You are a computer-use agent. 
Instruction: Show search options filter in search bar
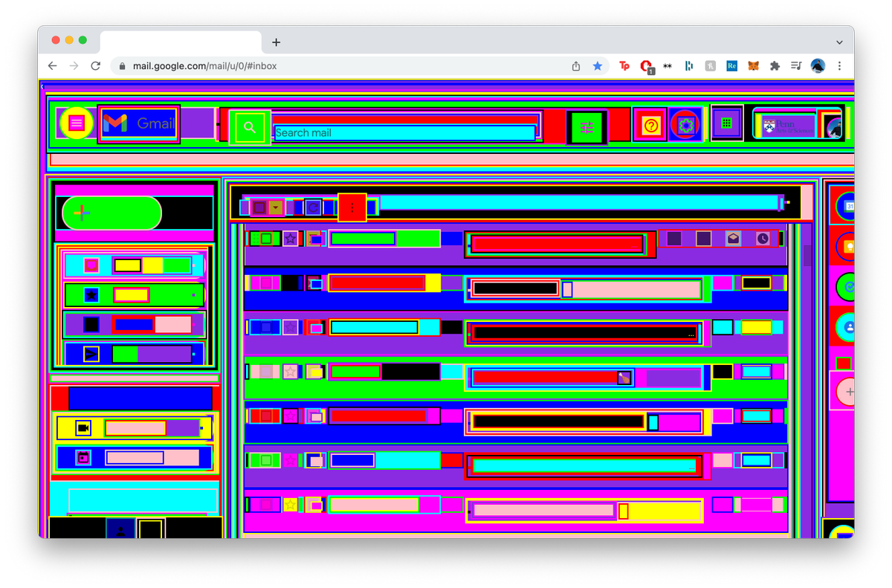[586, 127]
